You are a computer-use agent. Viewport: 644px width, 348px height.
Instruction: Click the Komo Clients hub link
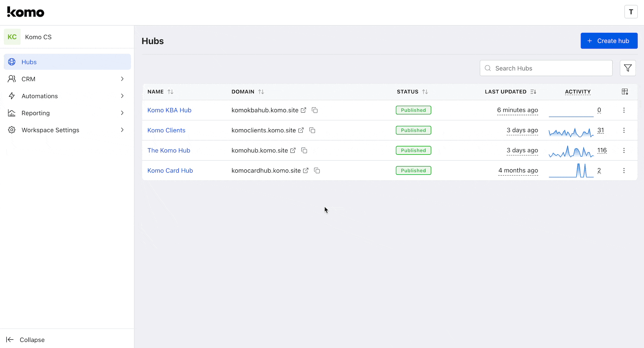[166, 130]
